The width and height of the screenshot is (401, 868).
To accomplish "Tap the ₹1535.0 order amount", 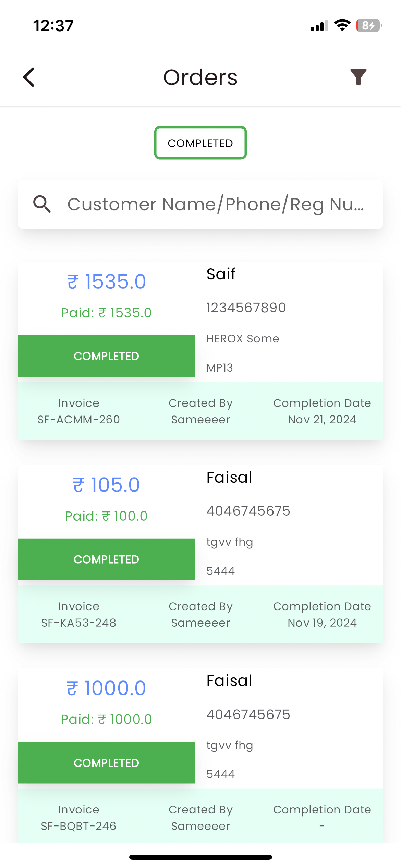I will [106, 281].
